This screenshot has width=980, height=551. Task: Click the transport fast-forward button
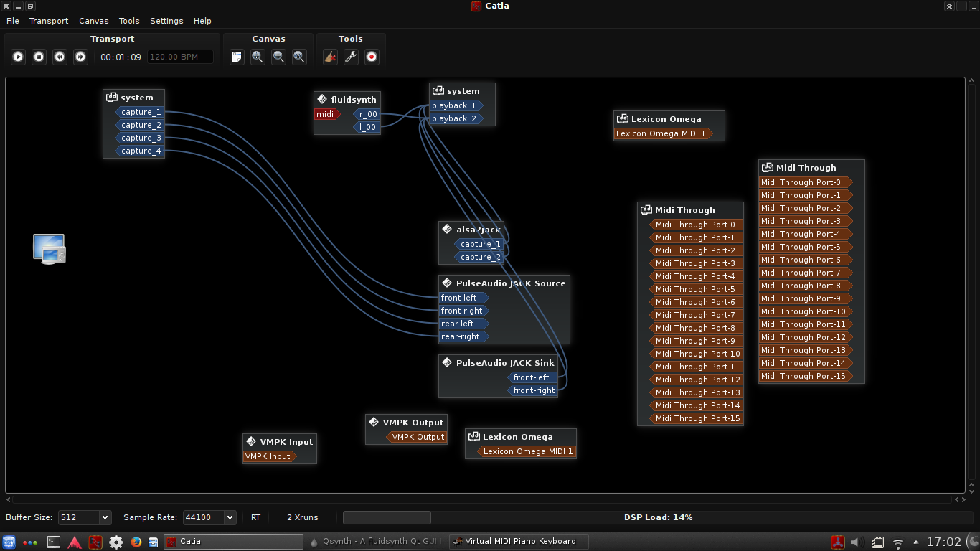[x=81, y=57]
